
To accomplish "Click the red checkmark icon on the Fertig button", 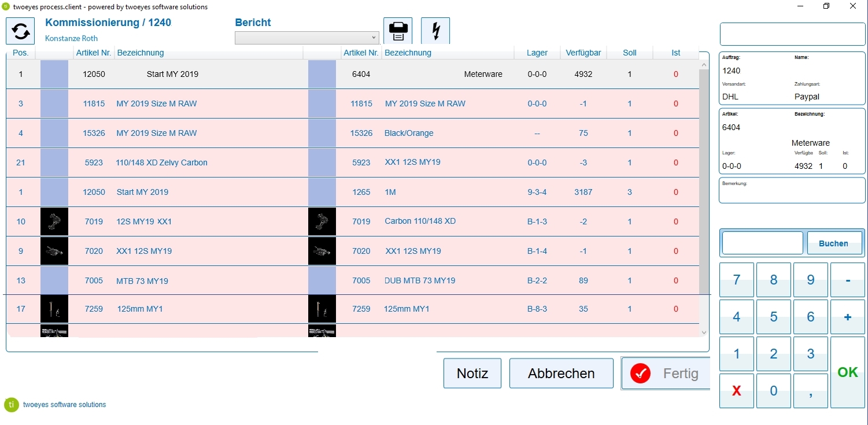I will coord(640,373).
